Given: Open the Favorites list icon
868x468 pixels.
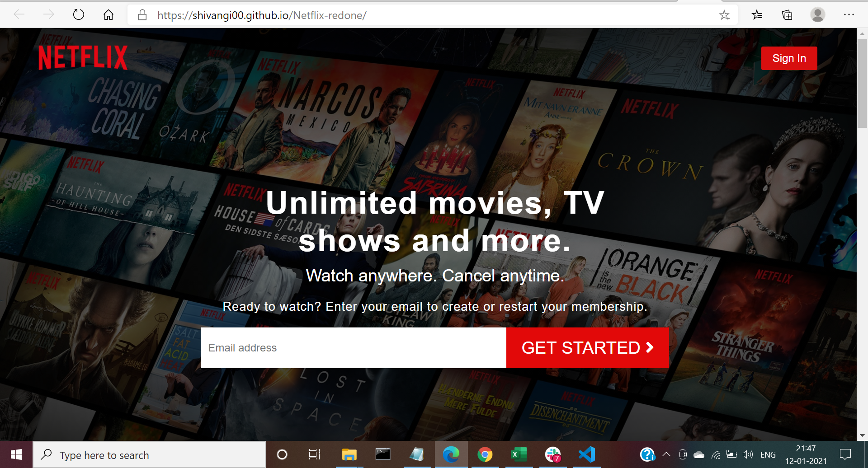Looking at the screenshot, I should pyautogui.click(x=757, y=15).
